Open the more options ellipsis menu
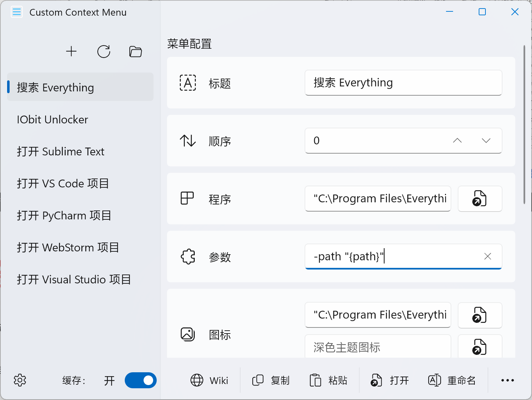 click(x=507, y=380)
